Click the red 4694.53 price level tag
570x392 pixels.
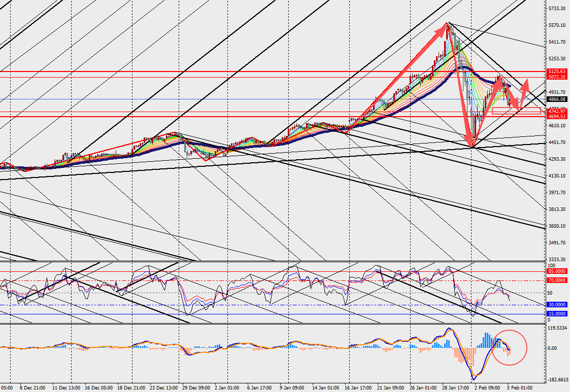pyautogui.click(x=557, y=117)
